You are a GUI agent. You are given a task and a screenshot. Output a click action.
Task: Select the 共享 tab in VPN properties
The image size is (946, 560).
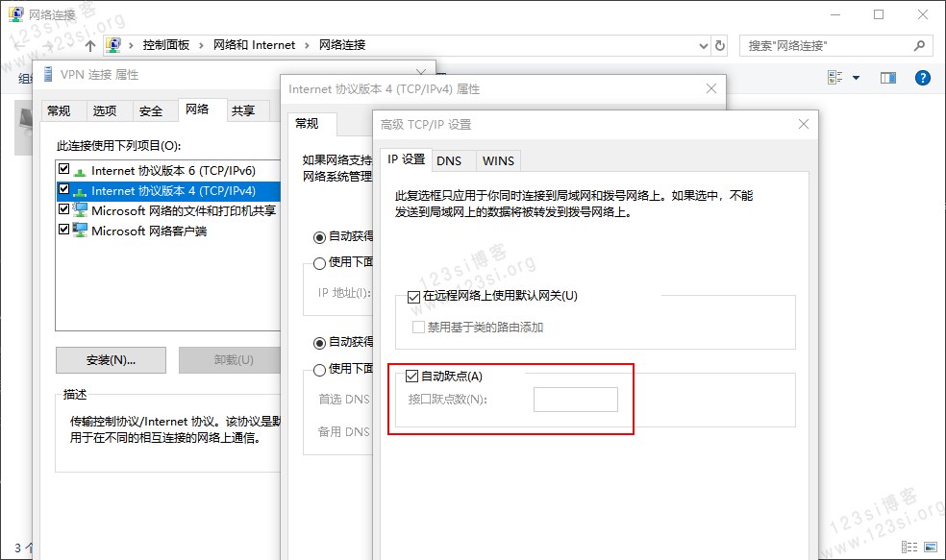(243, 110)
